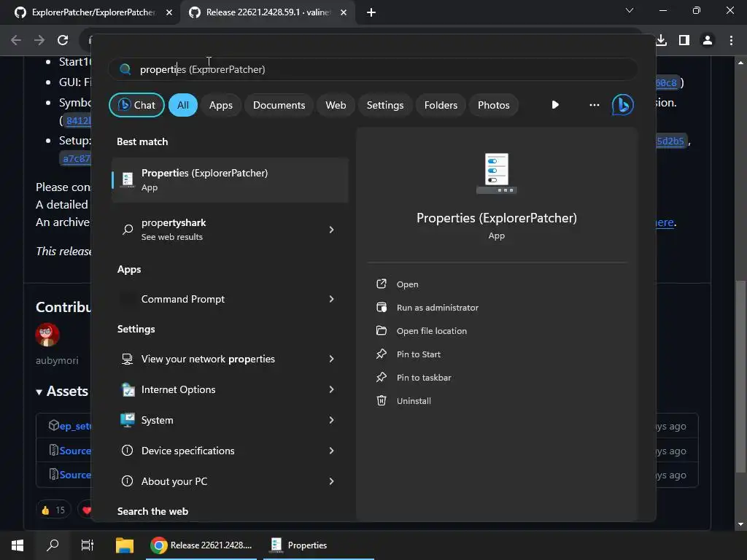Toggle Chrome side panel icon
The height and width of the screenshot is (560, 747).
click(x=684, y=41)
